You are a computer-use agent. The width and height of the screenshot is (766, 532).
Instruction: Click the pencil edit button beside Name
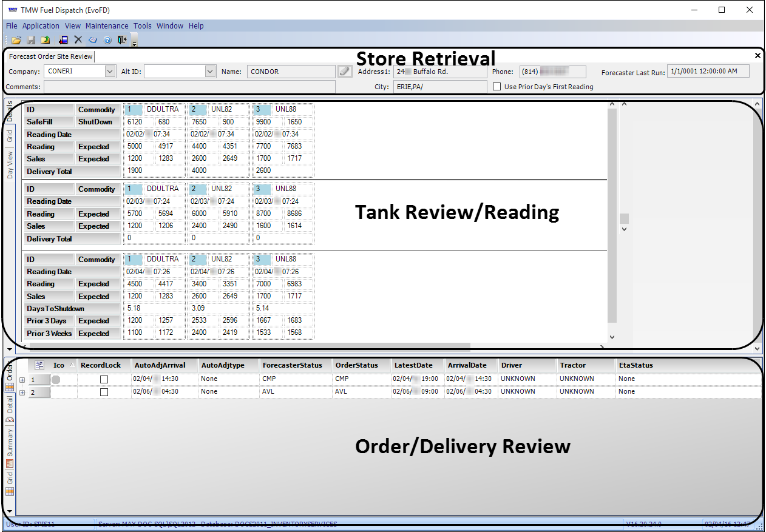[345, 72]
